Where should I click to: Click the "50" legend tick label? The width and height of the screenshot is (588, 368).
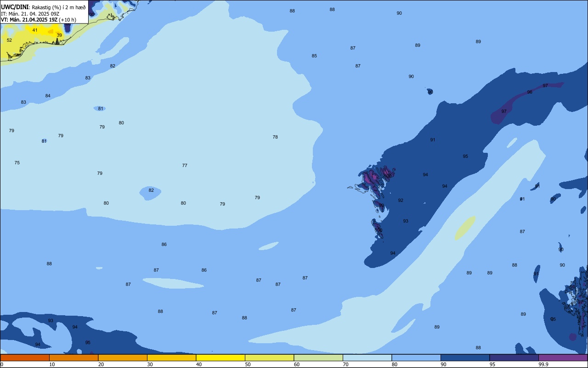tap(248, 364)
